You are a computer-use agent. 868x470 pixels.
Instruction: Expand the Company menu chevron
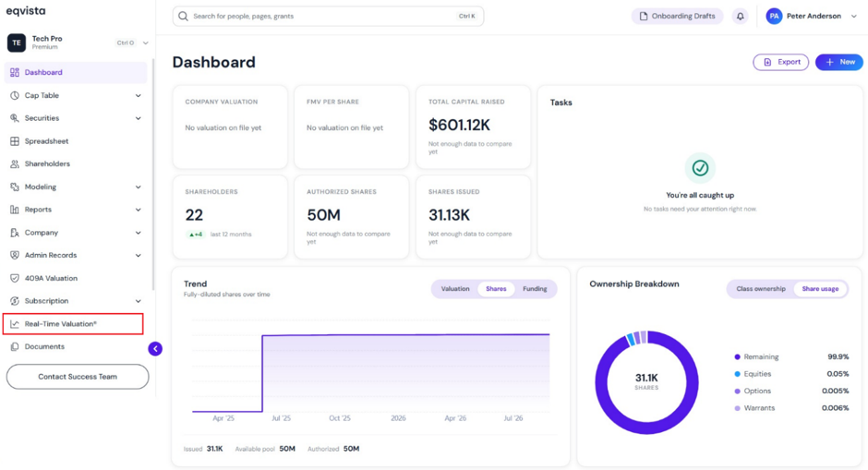pos(138,233)
